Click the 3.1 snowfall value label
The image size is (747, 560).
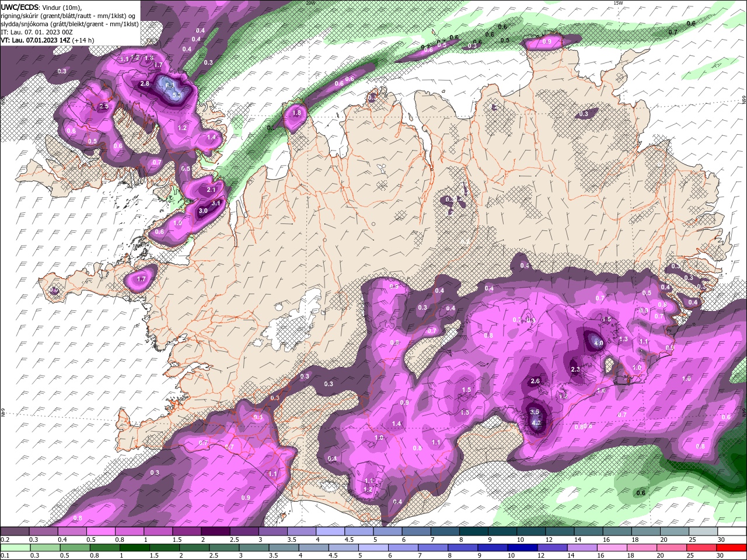coord(216,203)
